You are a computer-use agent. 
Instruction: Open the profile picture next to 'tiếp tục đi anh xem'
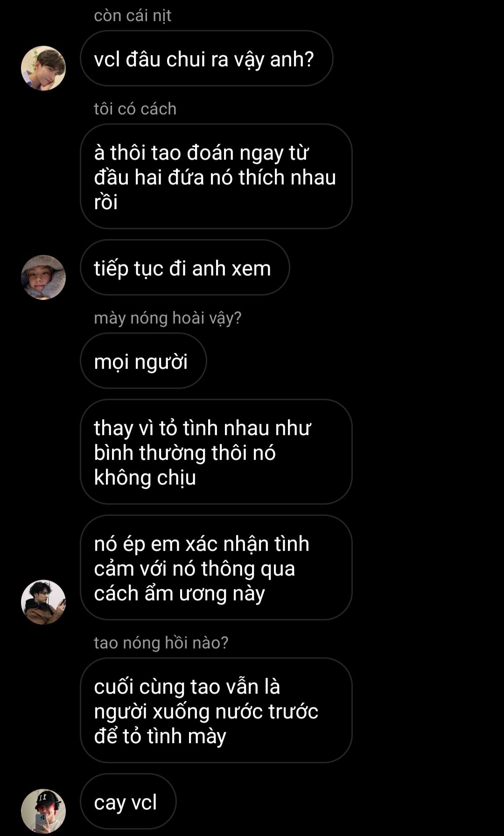tap(43, 277)
